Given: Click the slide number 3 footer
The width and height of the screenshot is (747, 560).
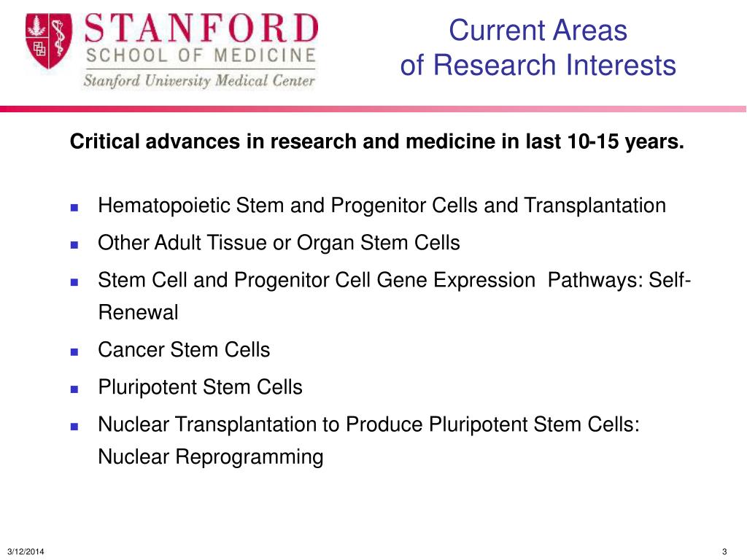Looking at the screenshot, I should (724, 552).
